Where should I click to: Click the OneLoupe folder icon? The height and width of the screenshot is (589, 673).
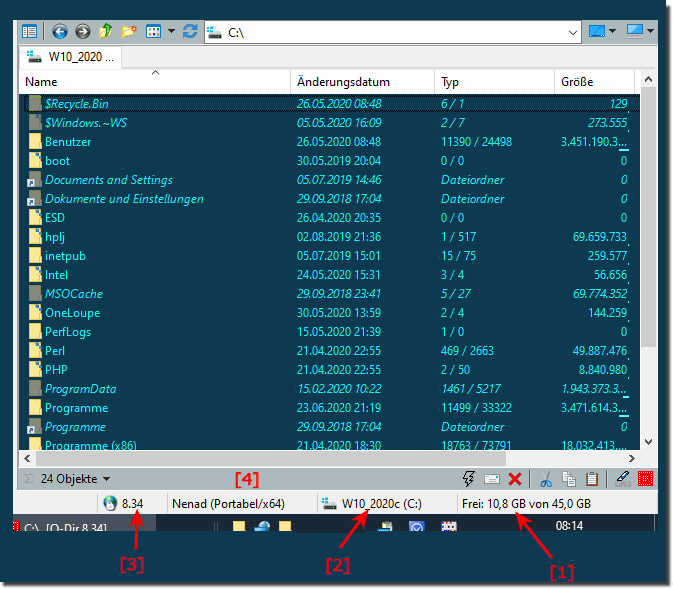[35, 313]
